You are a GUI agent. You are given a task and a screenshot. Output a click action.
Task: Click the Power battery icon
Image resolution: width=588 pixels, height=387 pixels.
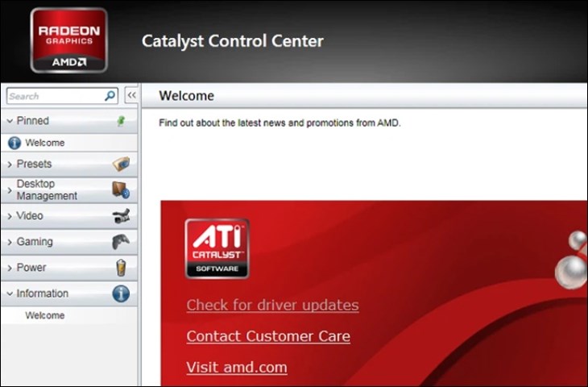tap(121, 267)
